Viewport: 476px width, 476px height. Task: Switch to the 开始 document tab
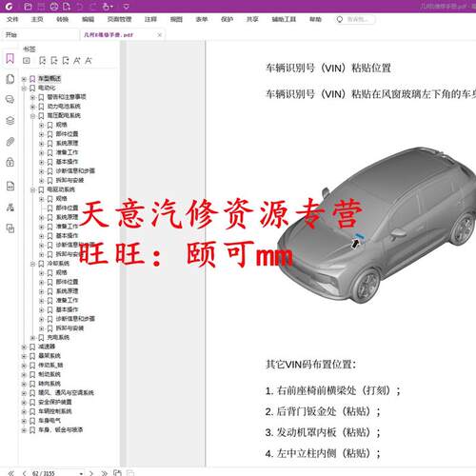click(x=39, y=34)
